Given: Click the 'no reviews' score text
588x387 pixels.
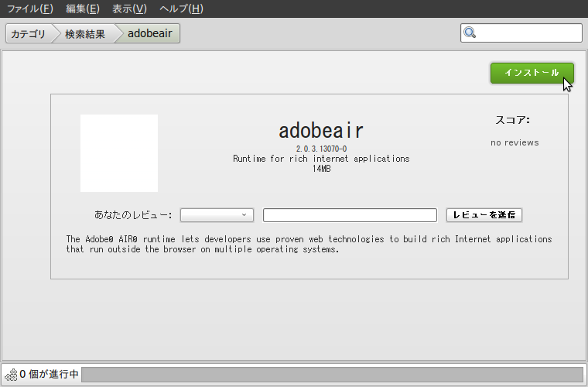Looking at the screenshot, I should [x=514, y=142].
